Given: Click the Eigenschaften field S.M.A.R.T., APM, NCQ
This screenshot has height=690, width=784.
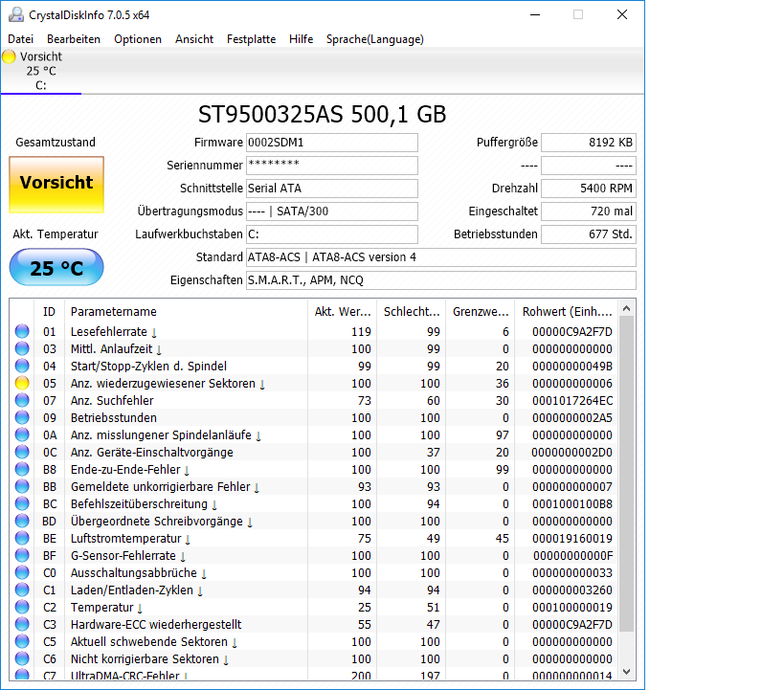Looking at the screenshot, I should (x=441, y=280).
